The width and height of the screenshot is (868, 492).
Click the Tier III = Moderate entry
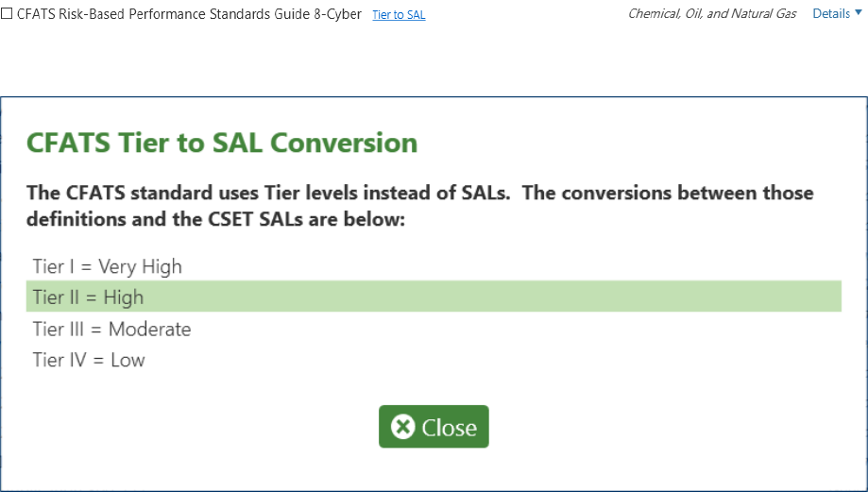(111, 330)
